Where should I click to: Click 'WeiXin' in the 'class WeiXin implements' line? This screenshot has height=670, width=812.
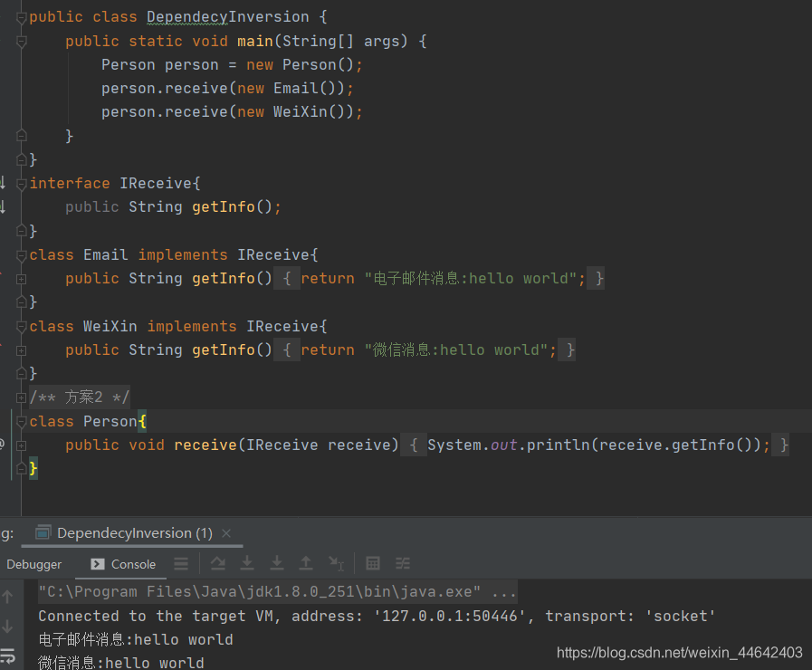coord(110,326)
